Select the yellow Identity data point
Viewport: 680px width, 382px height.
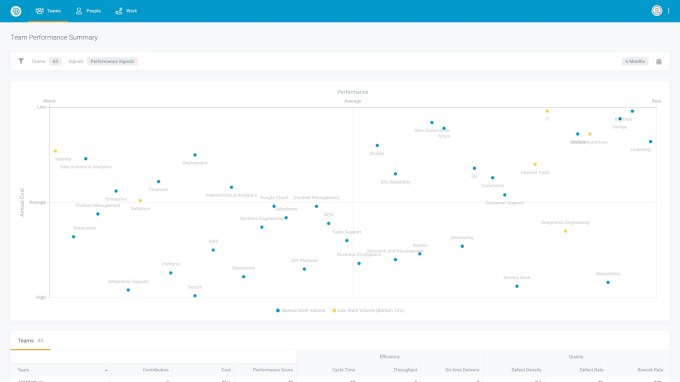point(55,151)
